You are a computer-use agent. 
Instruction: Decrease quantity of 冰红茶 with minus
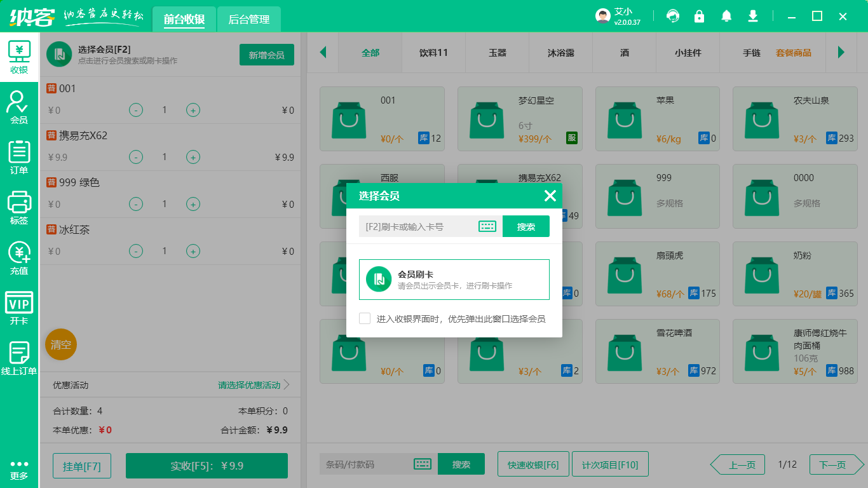tap(136, 251)
